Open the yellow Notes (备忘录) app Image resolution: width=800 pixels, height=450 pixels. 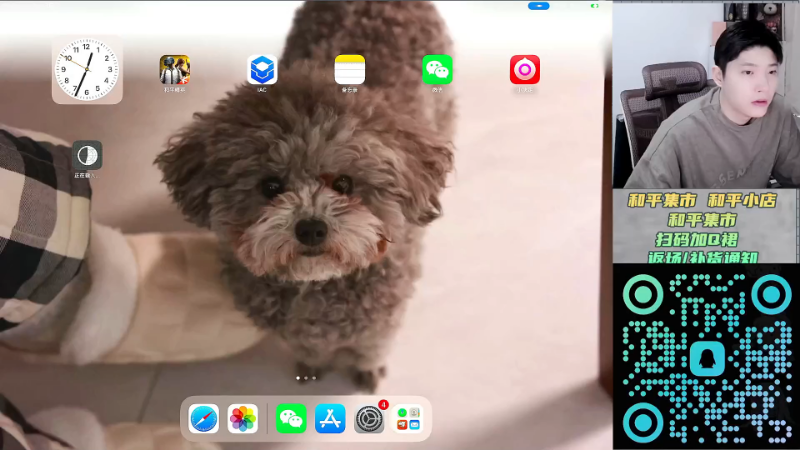tap(349, 69)
